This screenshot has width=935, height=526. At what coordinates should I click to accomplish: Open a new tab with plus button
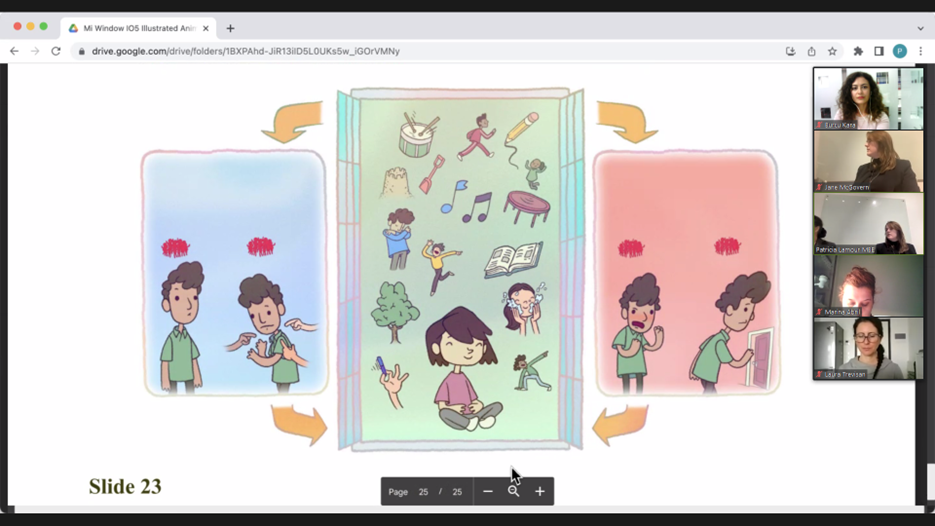click(x=230, y=28)
